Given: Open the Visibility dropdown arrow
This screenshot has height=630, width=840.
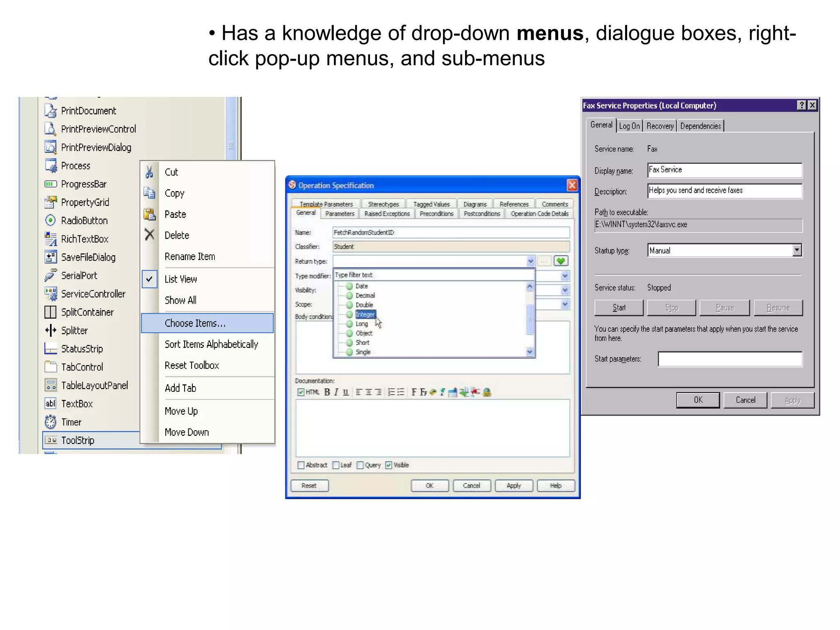Looking at the screenshot, I should click(565, 290).
